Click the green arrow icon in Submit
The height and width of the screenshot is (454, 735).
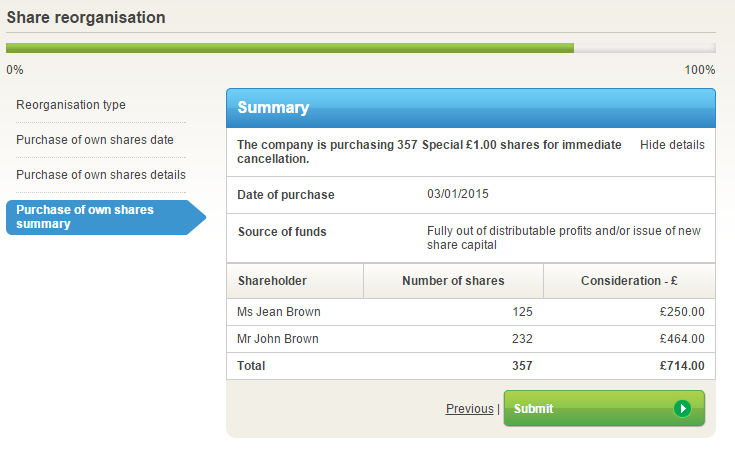[682, 408]
